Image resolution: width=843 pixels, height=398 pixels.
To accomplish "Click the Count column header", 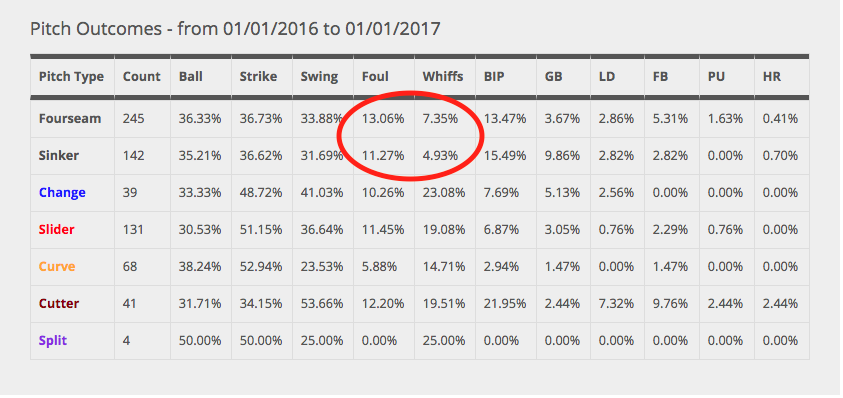I will coord(141,76).
